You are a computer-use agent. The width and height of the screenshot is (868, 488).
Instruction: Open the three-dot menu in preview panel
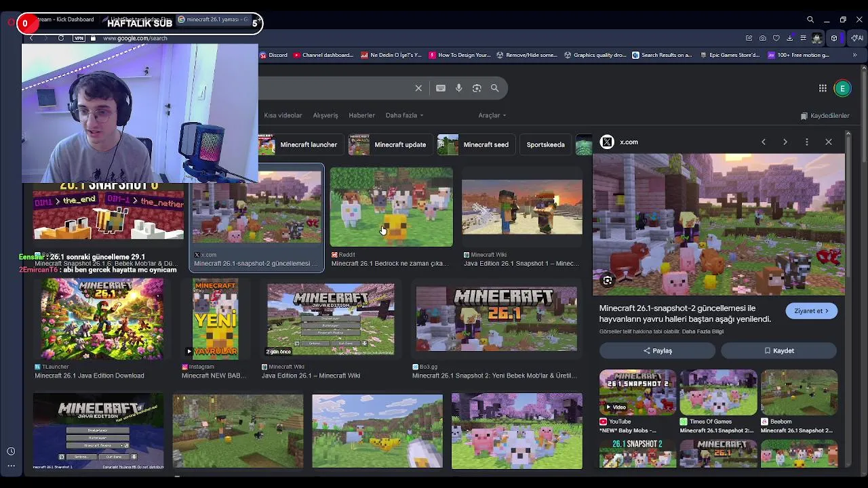coord(807,142)
